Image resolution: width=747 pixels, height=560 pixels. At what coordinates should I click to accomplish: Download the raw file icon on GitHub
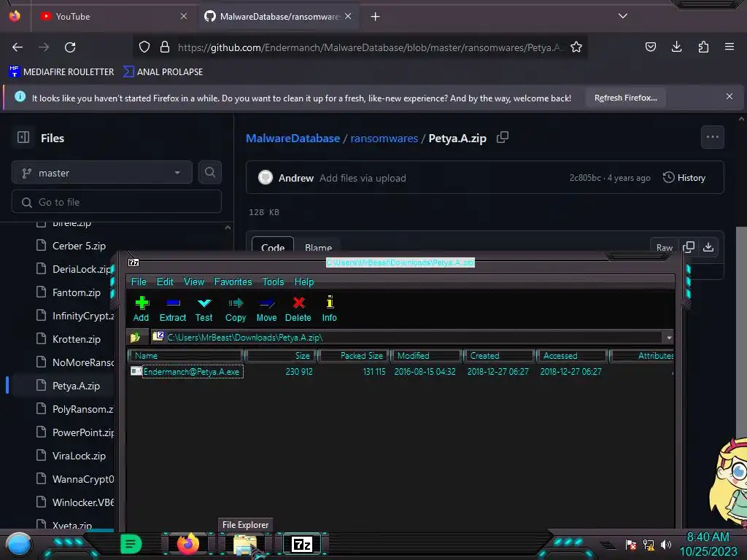708,247
